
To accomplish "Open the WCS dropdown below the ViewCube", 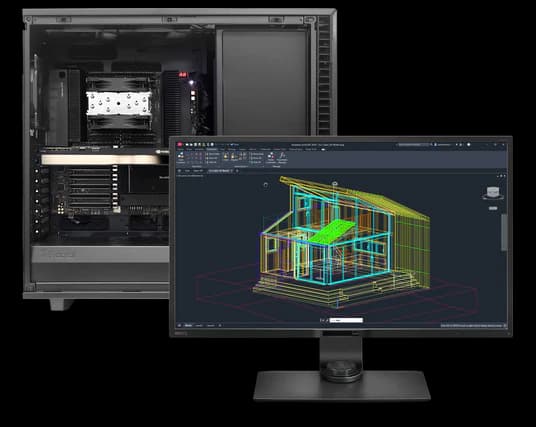I will 493,208.
